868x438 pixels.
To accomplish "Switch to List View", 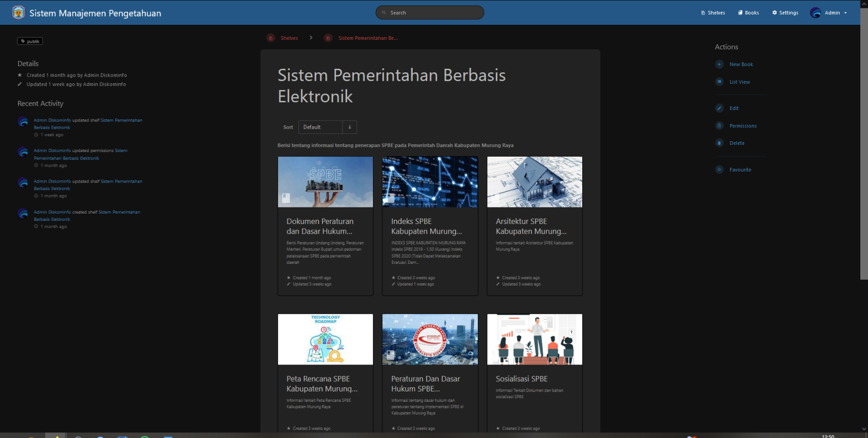I will (x=739, y=82).
